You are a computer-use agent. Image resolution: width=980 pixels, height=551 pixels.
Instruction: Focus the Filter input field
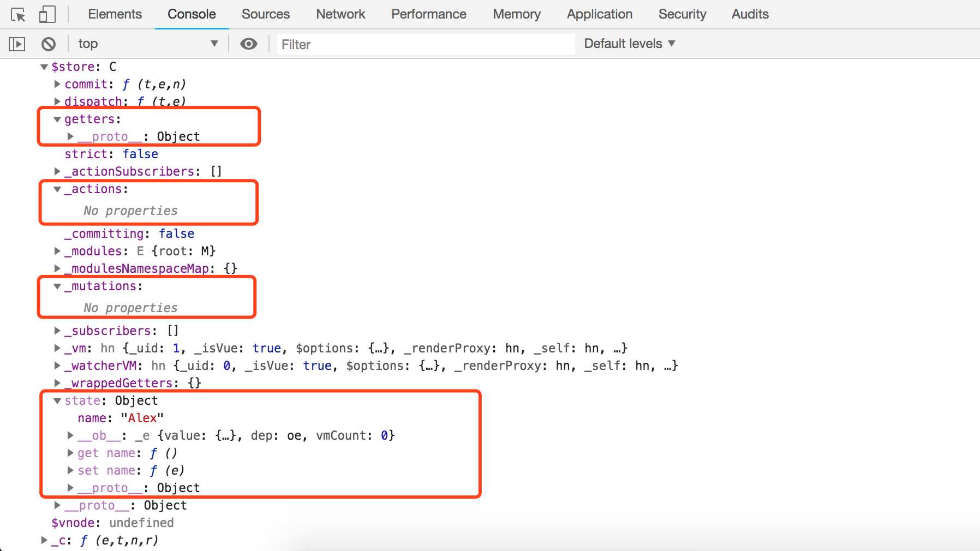click(426, 44)
